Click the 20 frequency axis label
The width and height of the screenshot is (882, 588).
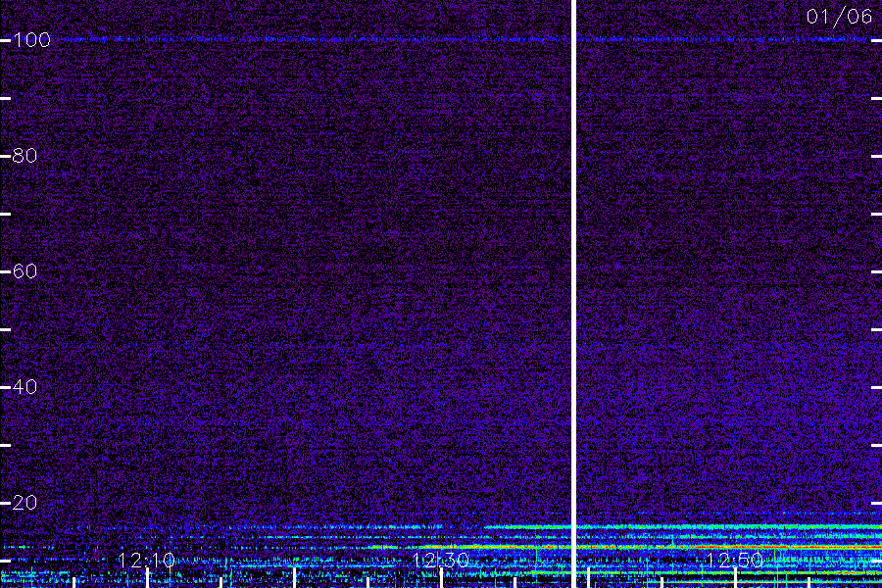24,503
